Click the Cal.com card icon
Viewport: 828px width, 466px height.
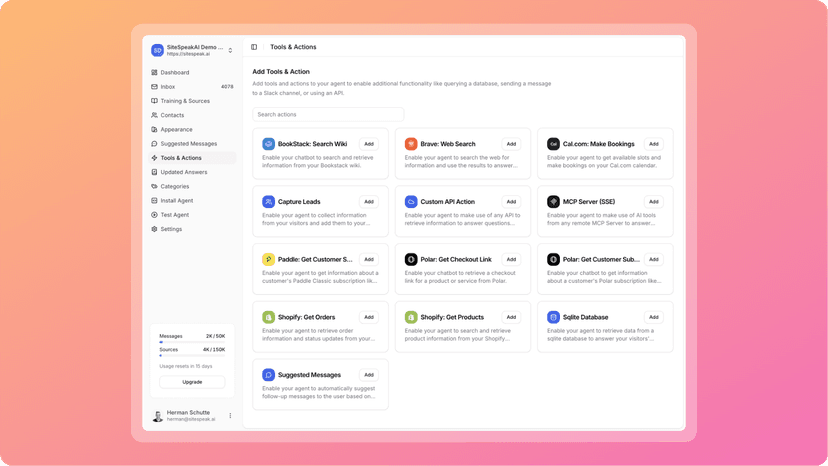[x=553, y=144]
